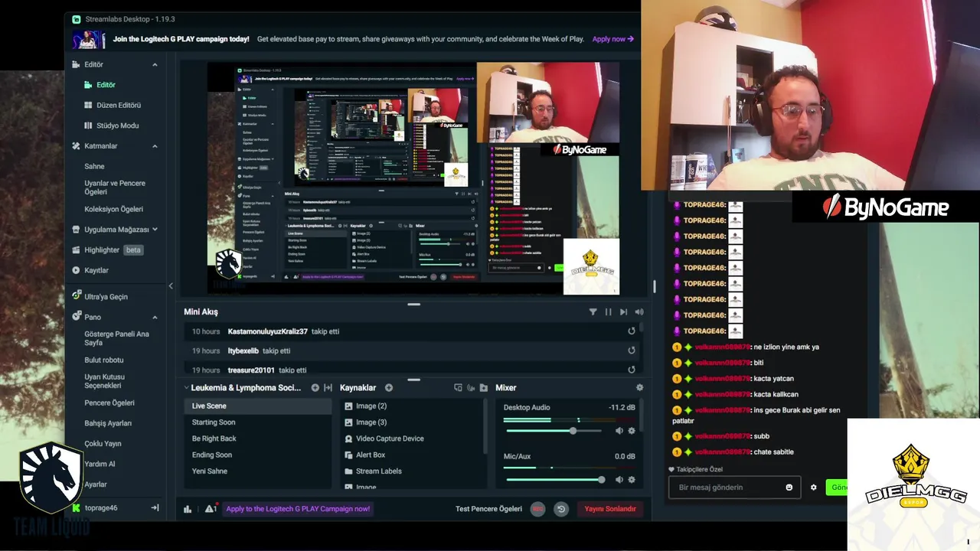
Task: Expand the Uygulama Mağazası section
Action: point(155,229)
